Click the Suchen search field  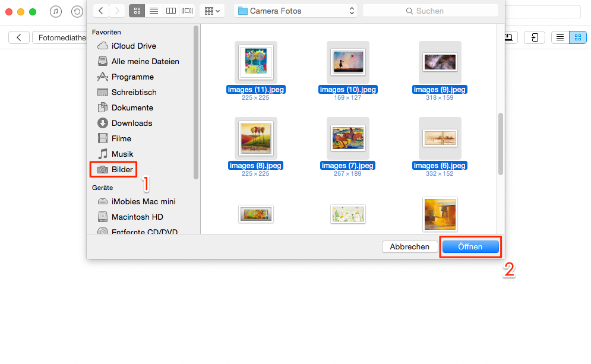(x=431, y=11)
